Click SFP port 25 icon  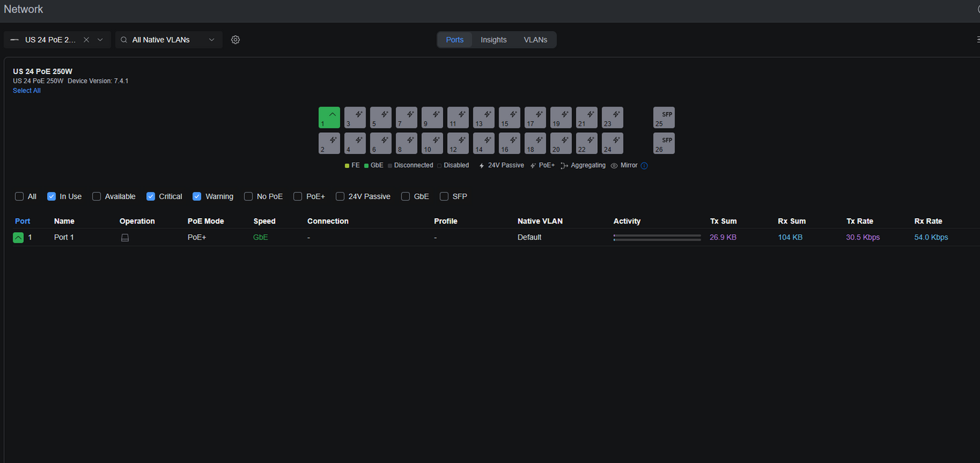pos(664,118)
